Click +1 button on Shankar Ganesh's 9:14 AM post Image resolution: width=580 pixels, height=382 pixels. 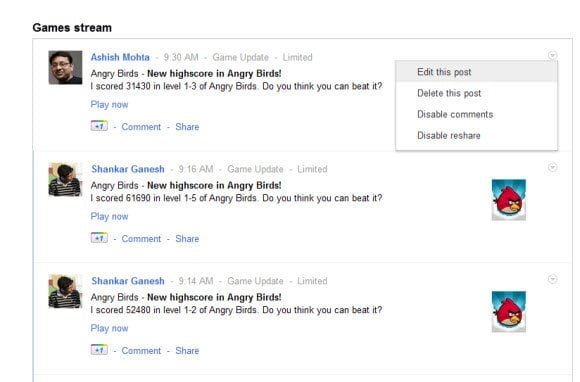tap(99, 350)
